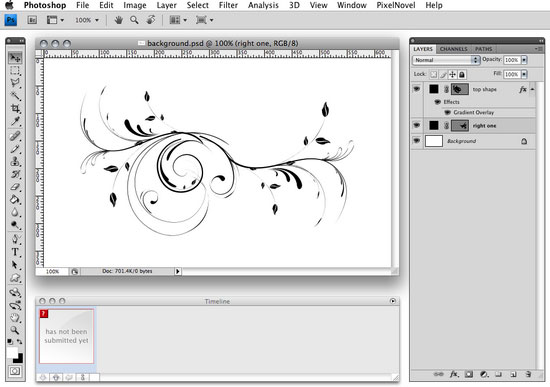
Task: Select the Magic Wand tool
Action: pos(15,95)
